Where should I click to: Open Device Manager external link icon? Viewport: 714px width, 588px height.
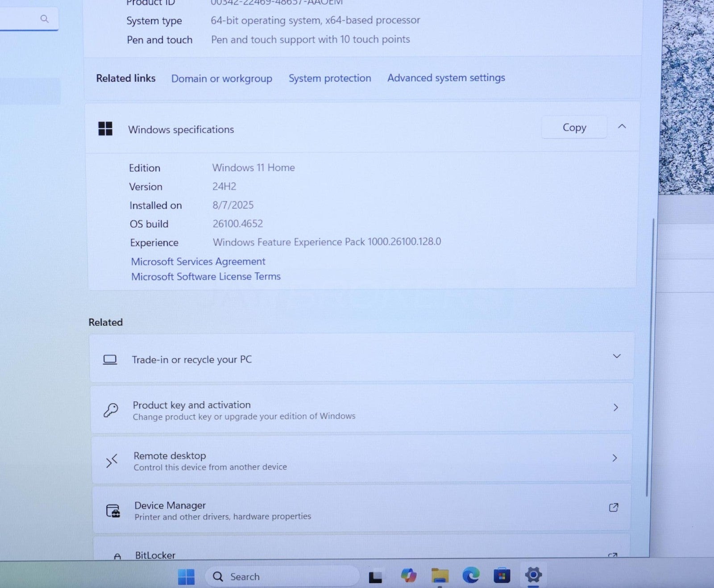pyautogui.click(x=614, y=508)
